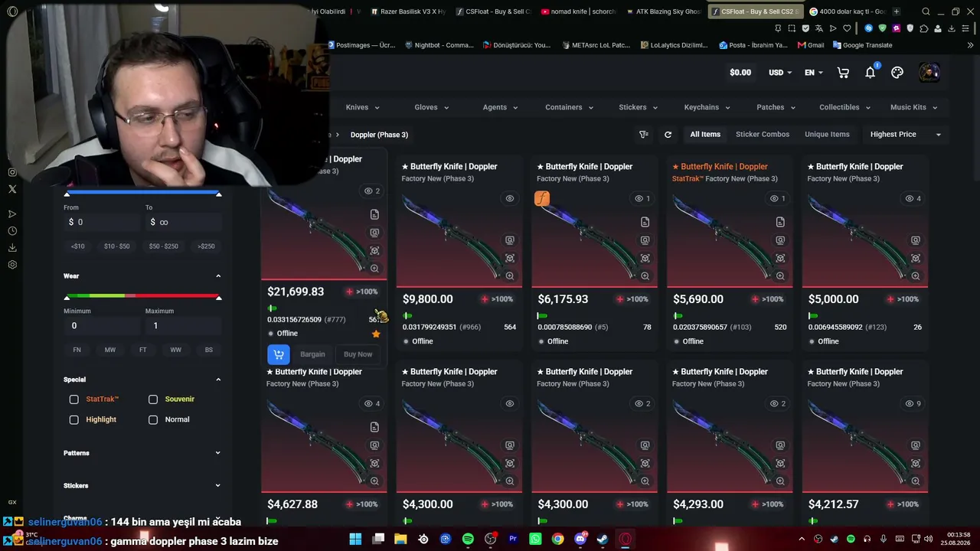Open the theme palette icon

(x=897, y=73)
